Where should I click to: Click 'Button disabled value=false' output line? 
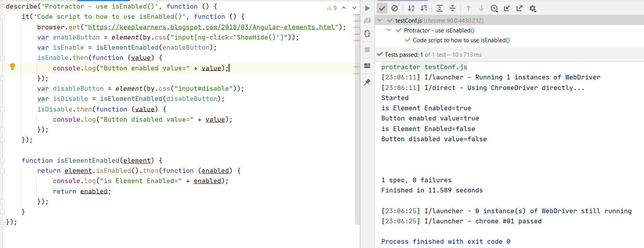pos(434,139)
